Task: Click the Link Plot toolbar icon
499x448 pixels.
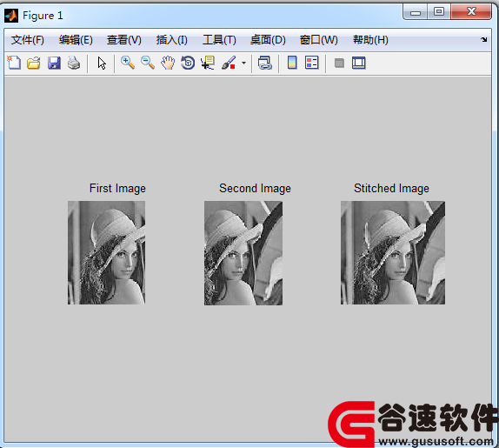Action: [x=265, y=63]
